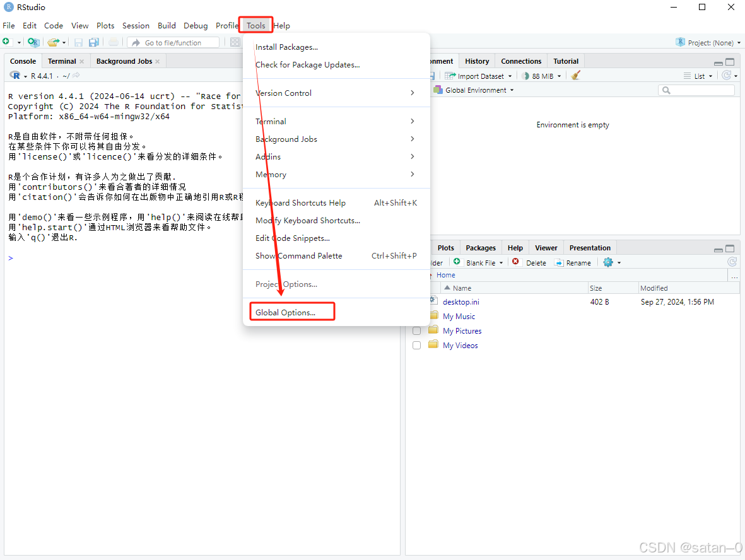
Task: Minimize the Environment pane
Action: [719, 62]
